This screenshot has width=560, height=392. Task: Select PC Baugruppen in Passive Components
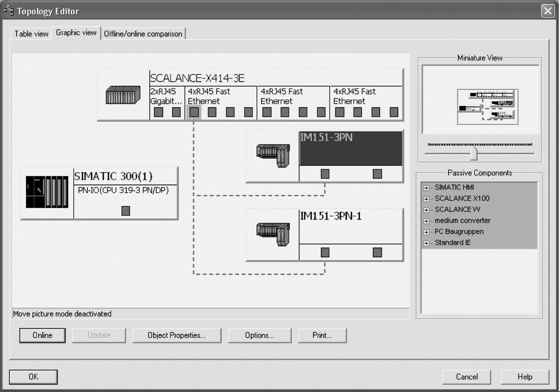(x=459, y=232)
